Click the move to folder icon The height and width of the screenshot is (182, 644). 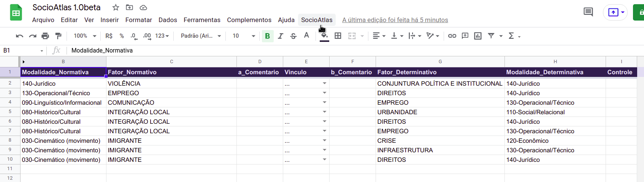tap(130, 8)
